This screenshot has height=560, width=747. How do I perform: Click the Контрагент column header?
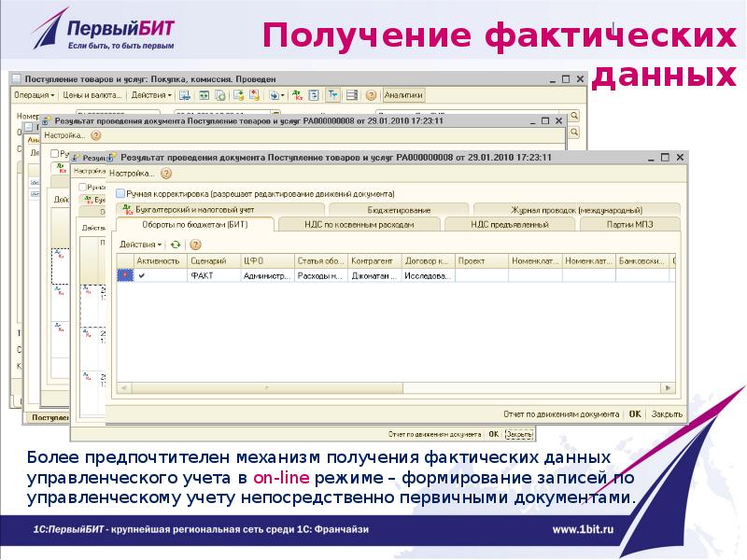point(373,261)
